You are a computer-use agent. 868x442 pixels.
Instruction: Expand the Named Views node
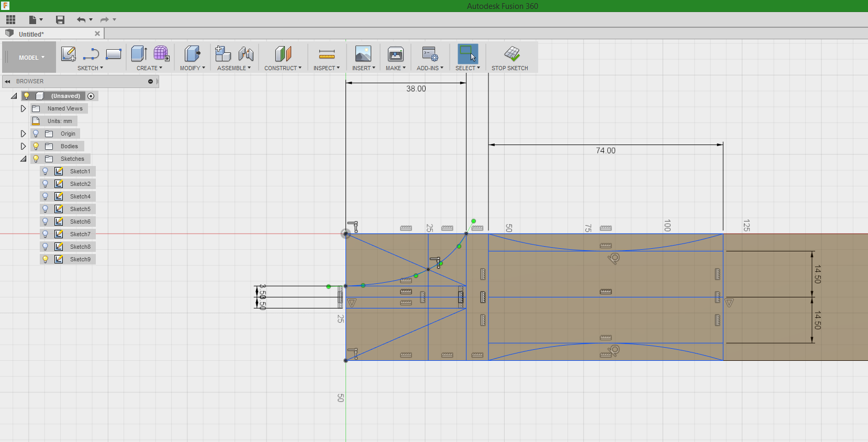click(23, 108)
